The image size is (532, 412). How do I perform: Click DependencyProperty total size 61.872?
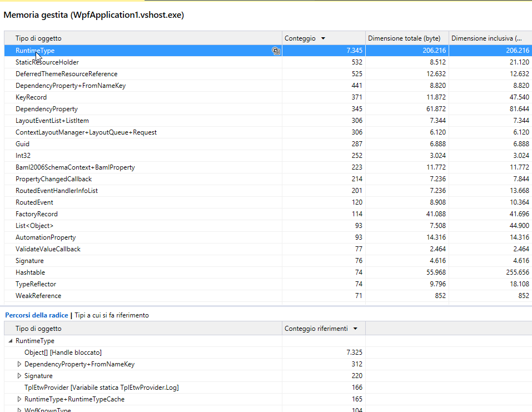[x=436, y=109]
